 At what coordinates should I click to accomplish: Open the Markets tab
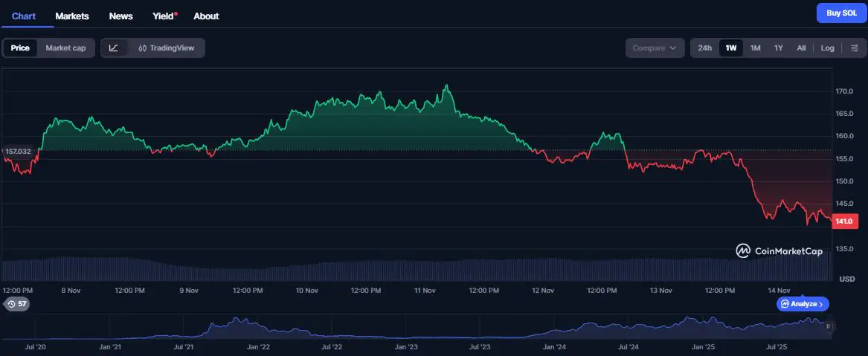tap(72, 16)
